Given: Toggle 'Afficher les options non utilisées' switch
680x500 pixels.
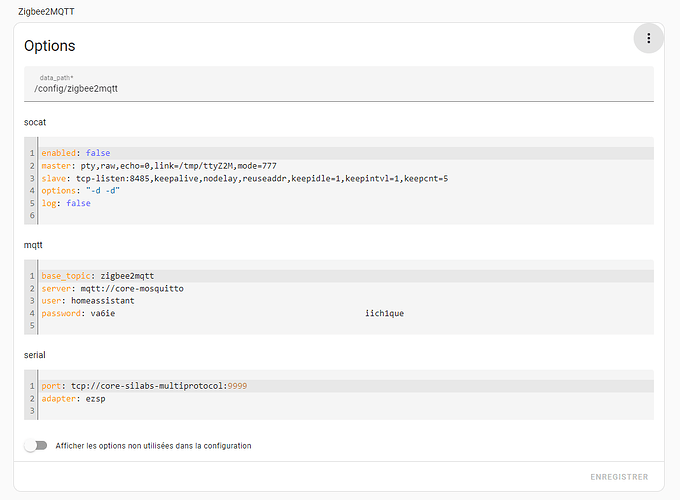Looking at the screenshot, I should (36, 445).
